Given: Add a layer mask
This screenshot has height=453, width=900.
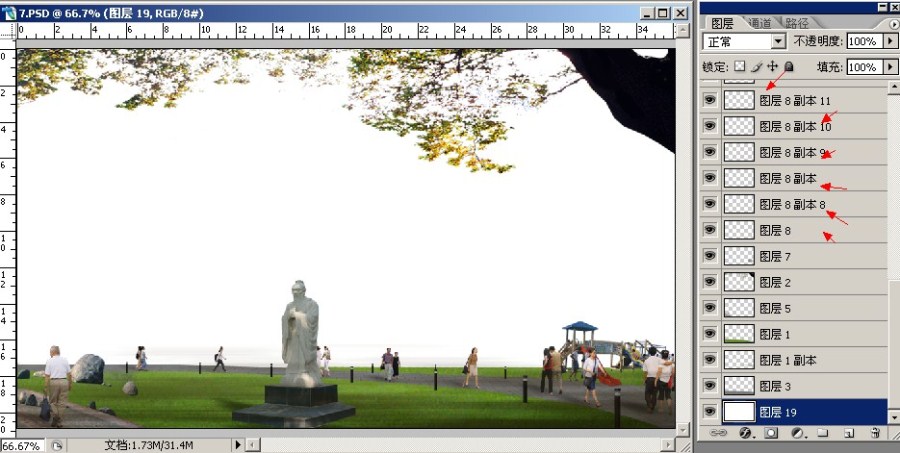Looking at the screenshot, I should pos(771,433).
